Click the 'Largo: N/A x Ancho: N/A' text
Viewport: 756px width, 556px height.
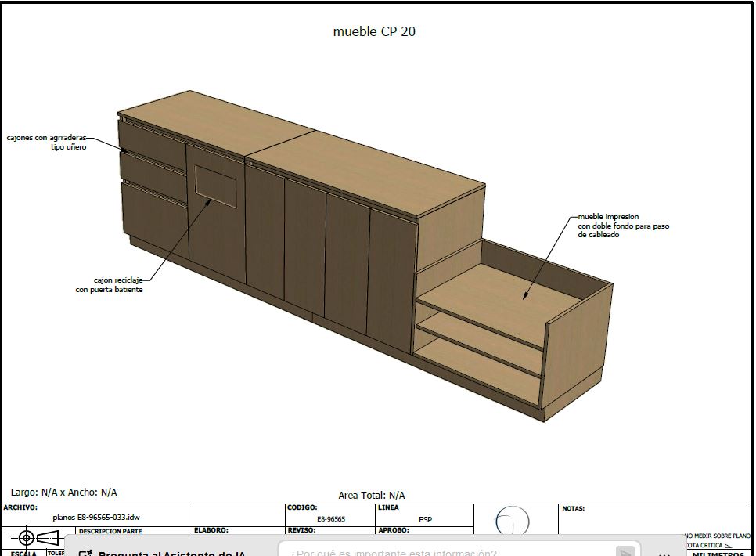click(64, 493)
